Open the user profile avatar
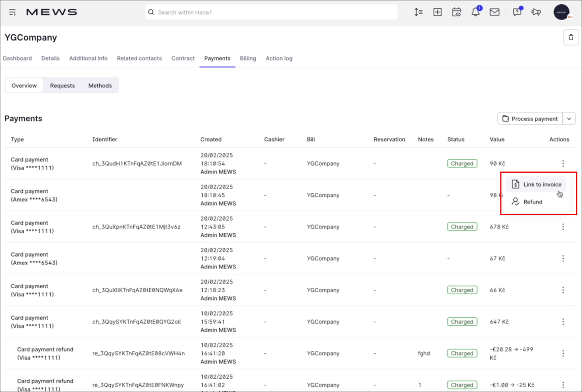Viewport: 582px width, 392px height. point(562,12)
